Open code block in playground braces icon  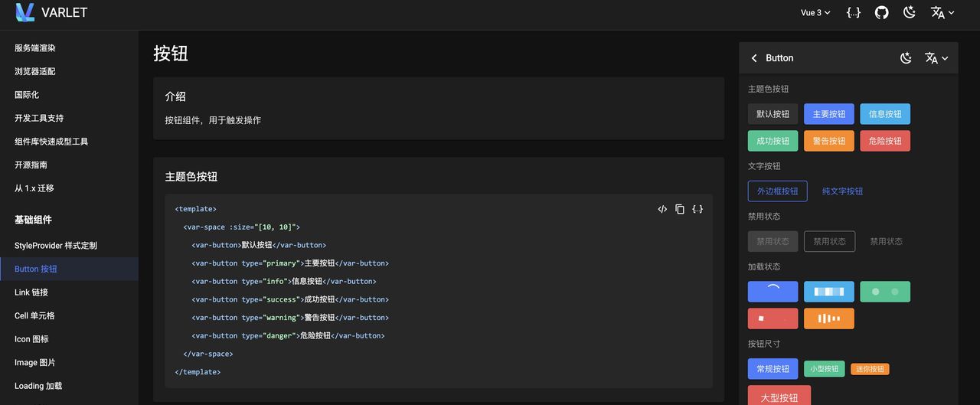(x=697, y=209)
